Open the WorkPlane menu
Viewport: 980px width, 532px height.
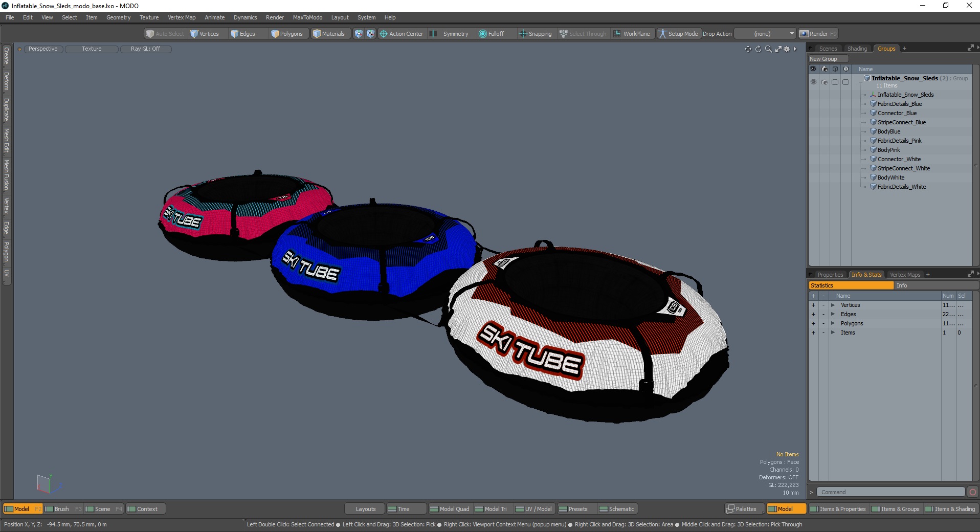pyautogui.click(x=632, y=34)
